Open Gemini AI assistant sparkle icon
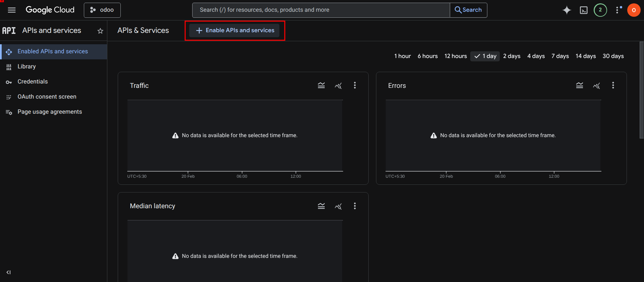This screenshot has height=282, width=644. click(x=567, y=10)
